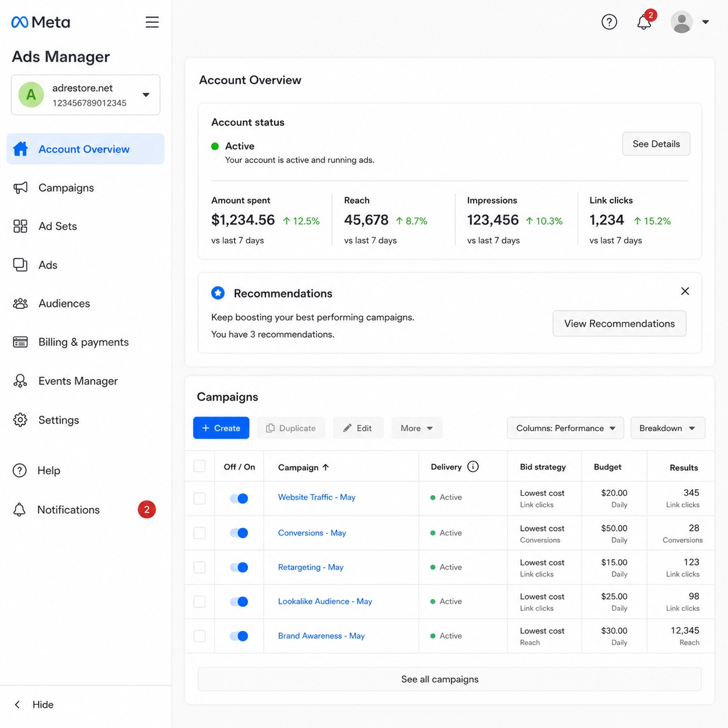Open the hamburger menu icon

152,22
